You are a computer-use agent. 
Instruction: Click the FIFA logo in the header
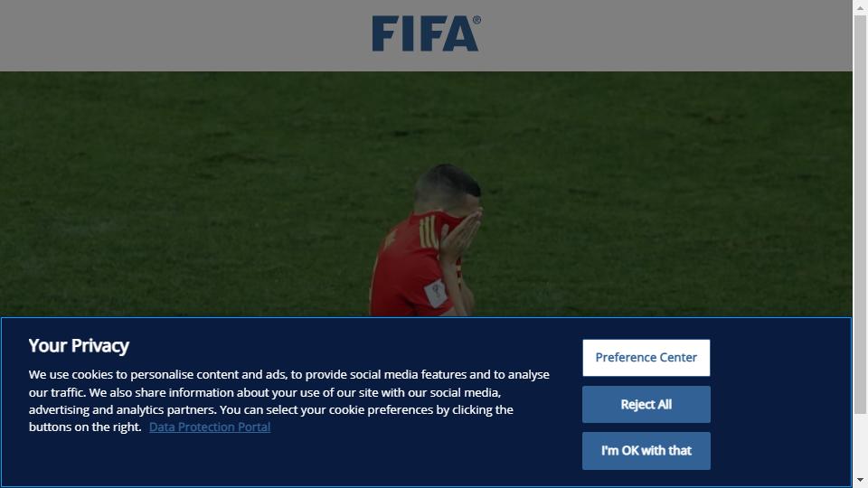(x=426, y=33)
